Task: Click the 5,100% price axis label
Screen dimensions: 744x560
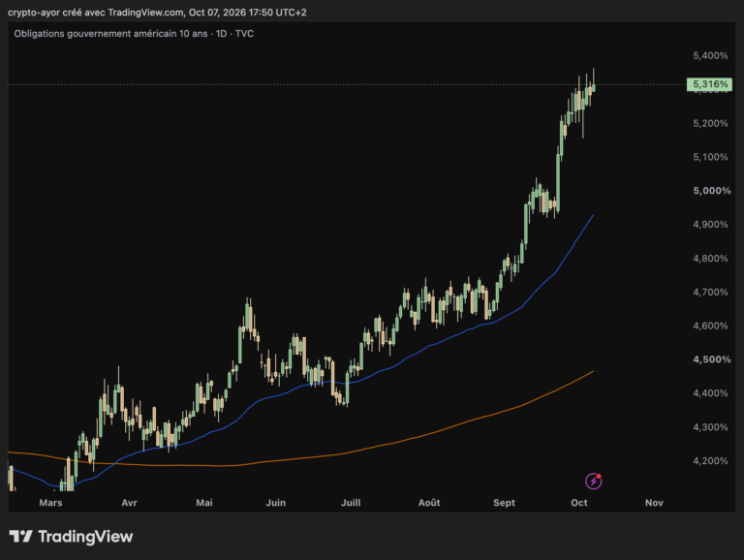Action: click(710, 157)
